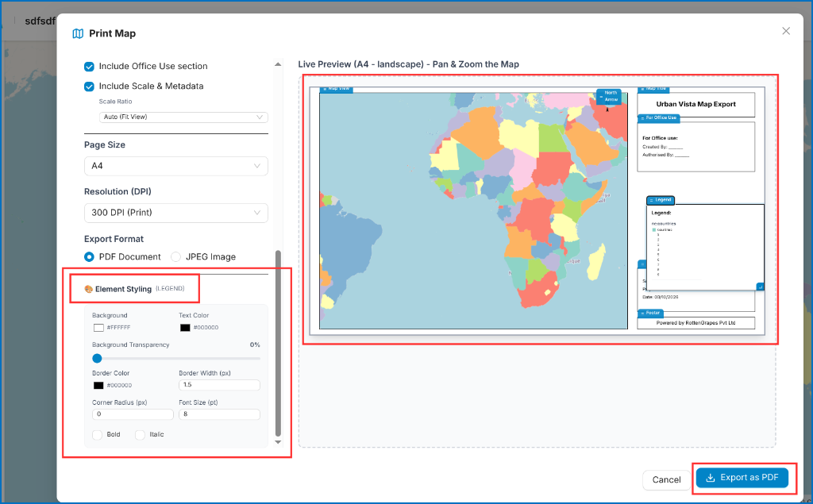
Task: Open the Resolution 300 DPI dropdown
Action: pos(176,213)
